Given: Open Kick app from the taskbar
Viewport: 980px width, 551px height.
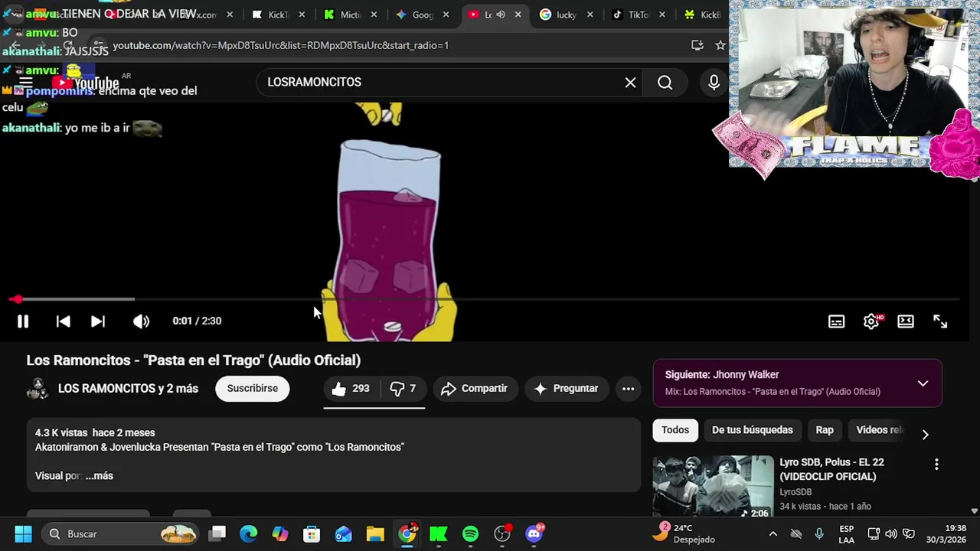Looking at the screenshot, I should click(439, 534).
